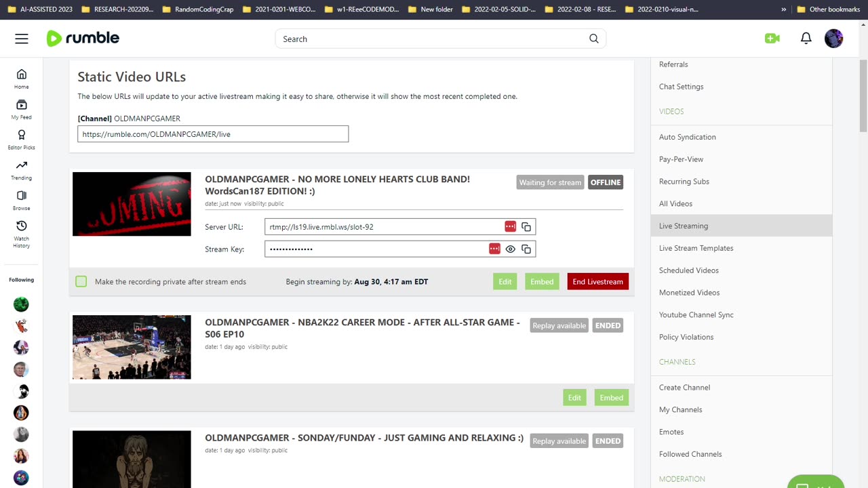Open the third followed channel avatar
The width and height of the screenshot is (868, 488).
[x=21, y=348]
